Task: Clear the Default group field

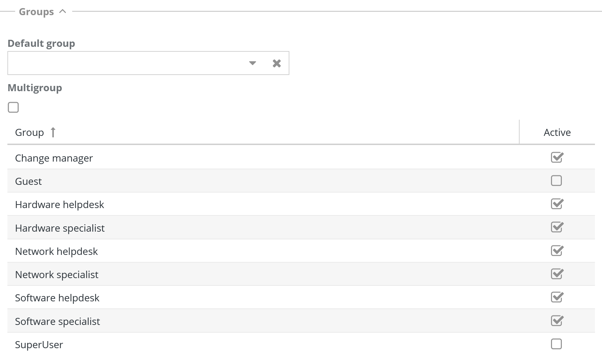Action: (277, 63)
